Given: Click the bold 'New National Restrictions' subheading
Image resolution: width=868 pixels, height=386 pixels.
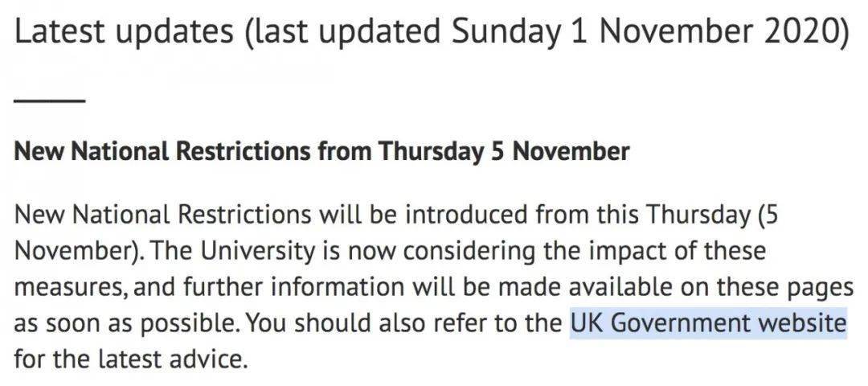Looking at the screenshot, I should click(x=162, y=151).
